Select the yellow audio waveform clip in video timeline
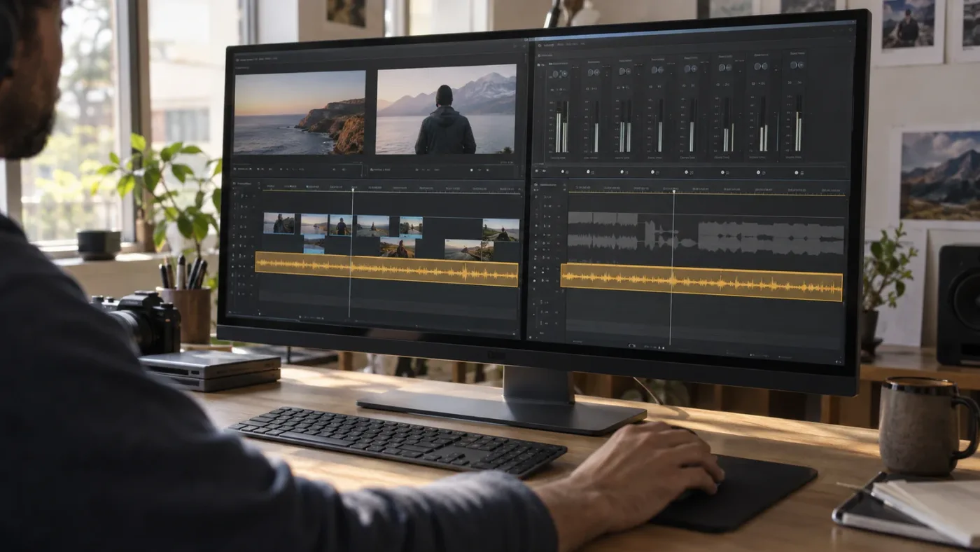The image size is (980, 552). [x=387, y=269]
